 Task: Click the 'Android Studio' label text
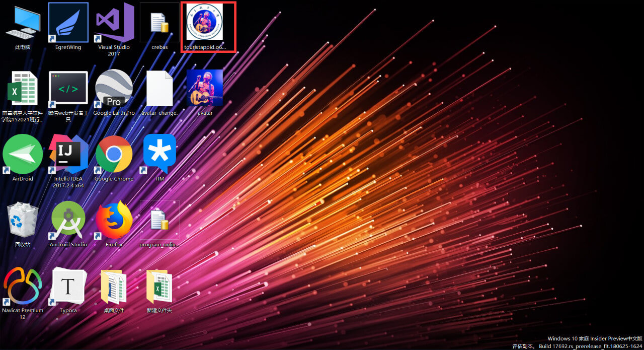click(x=68, y=245)
